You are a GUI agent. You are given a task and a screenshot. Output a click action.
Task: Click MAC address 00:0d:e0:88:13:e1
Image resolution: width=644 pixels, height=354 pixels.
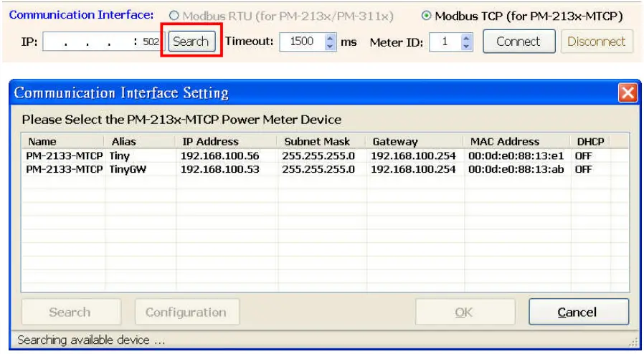point(516,156)
